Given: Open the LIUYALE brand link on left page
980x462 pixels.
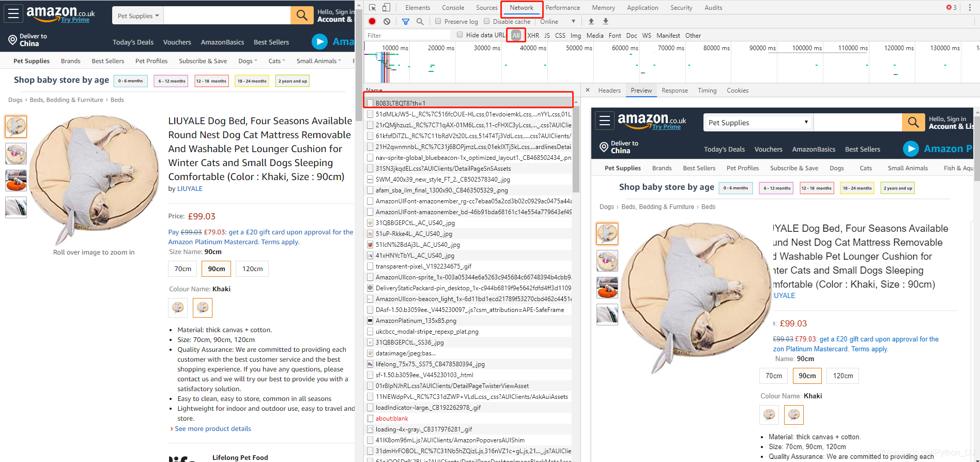Looking at the screenshot, I should pyautogui.click(x=190, y=188).
